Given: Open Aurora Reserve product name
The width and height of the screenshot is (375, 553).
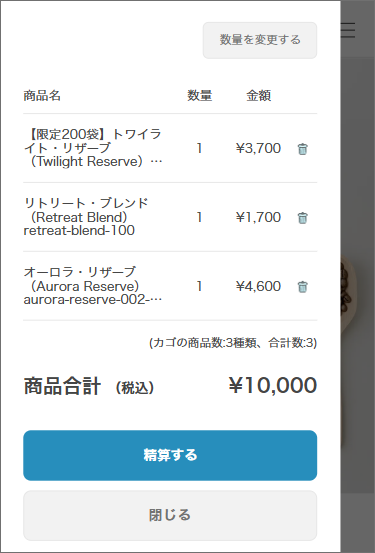Looking at the screenshot, I should pos(93,286).
